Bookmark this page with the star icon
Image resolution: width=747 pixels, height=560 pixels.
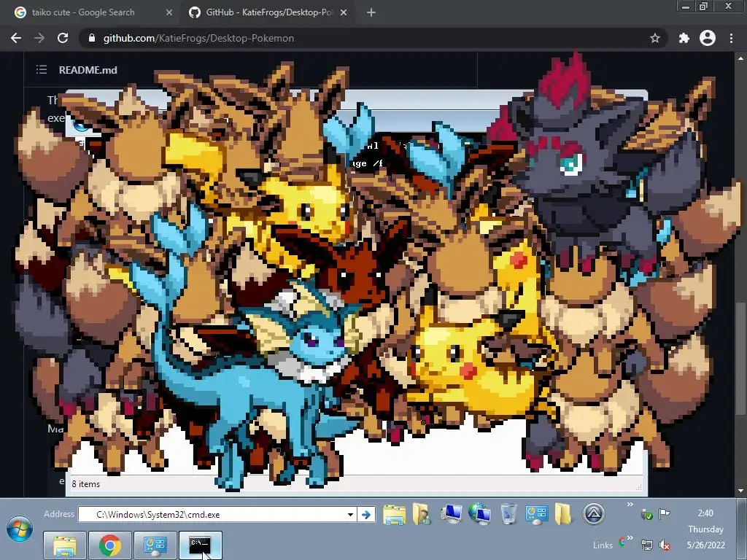[x=655, y=38]
